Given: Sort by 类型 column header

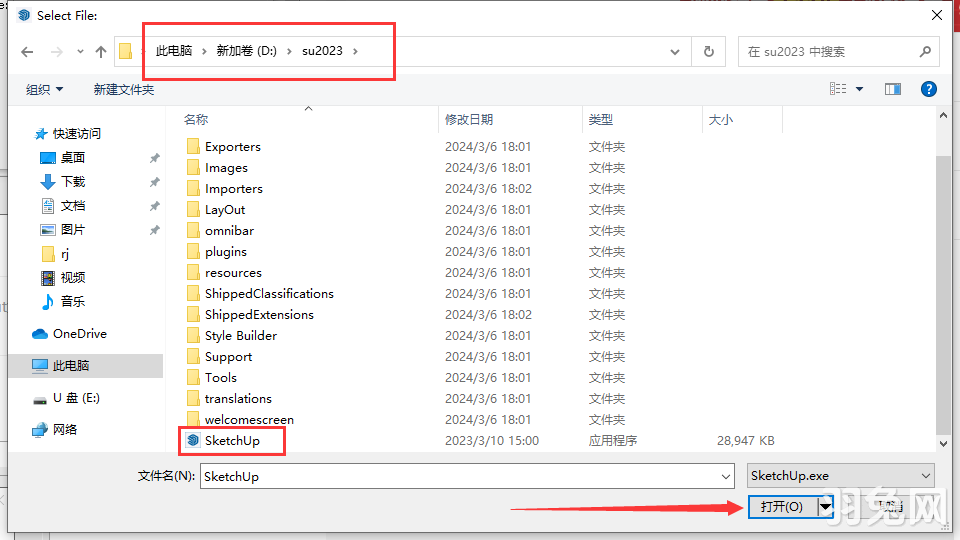Looking at the screenshot, I should point(601,119).
